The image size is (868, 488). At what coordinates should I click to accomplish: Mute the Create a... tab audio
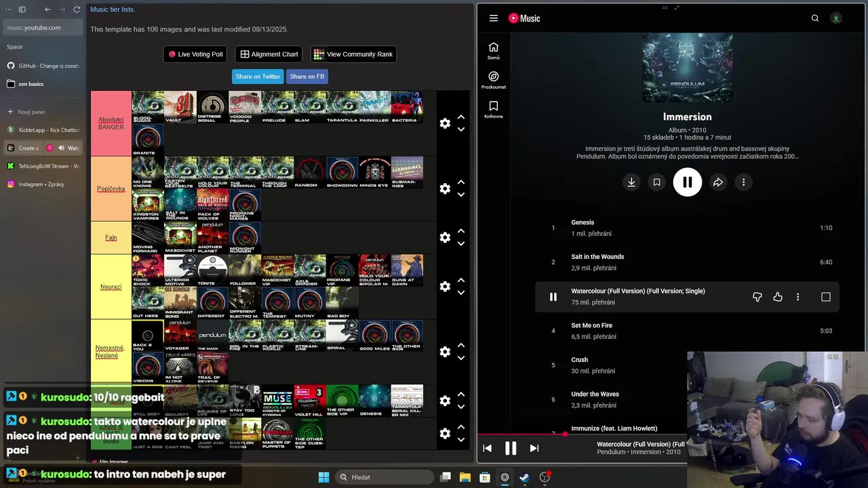pyautogui.click(x=61, y=148)
